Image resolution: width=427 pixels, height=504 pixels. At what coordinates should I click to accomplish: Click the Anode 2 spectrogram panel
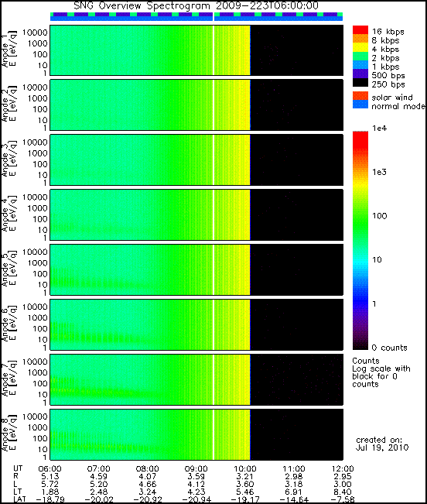click(196, 105)
